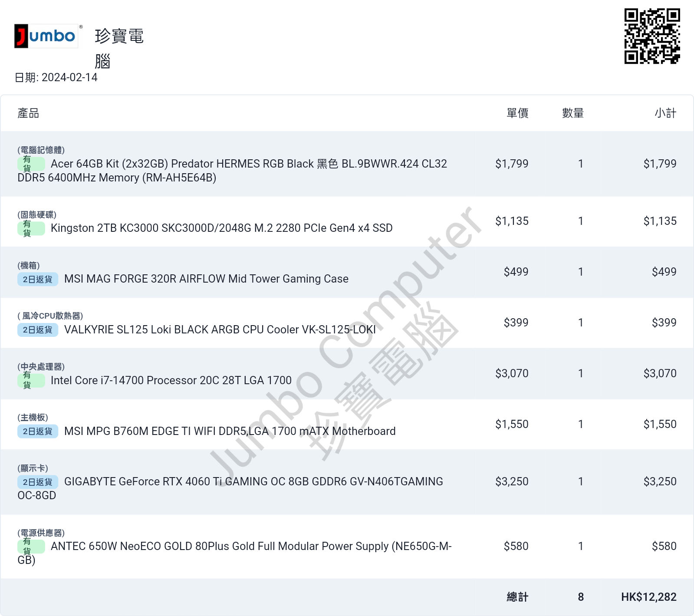Screen dimensions: 694x616
Task: Click the (固態硬碟) category label
Action: (x=37, y=214)
